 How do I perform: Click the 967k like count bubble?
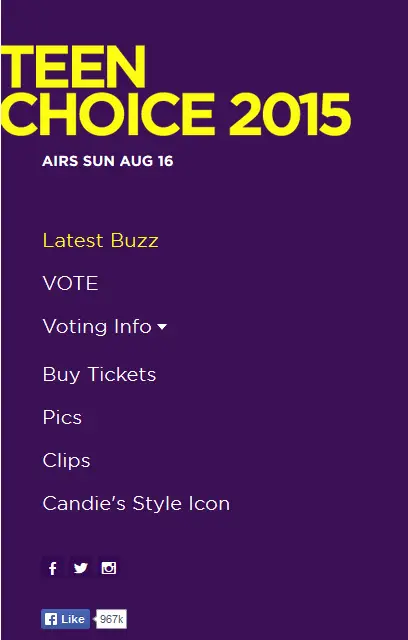tap(111, 619)
